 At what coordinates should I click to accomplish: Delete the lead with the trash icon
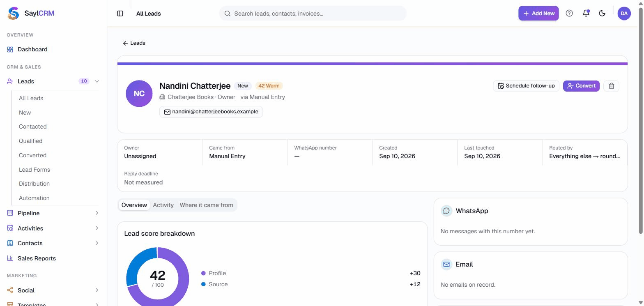click(612, 86)
